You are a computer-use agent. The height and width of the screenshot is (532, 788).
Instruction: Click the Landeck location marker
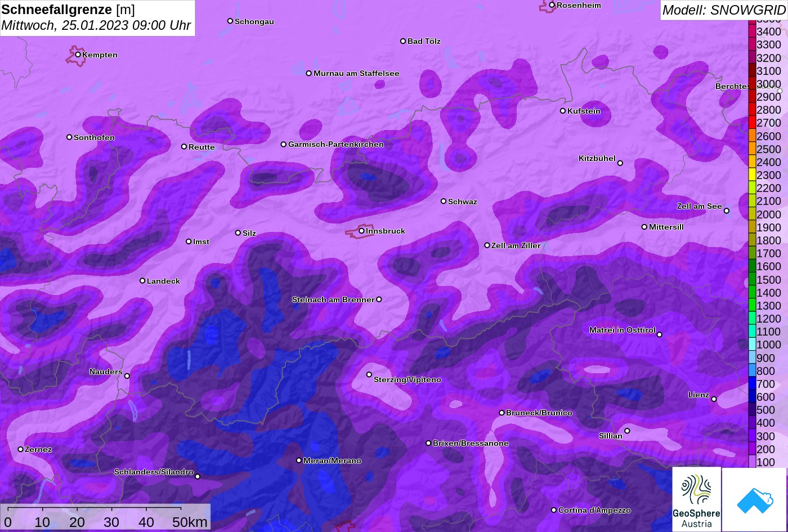142,281
